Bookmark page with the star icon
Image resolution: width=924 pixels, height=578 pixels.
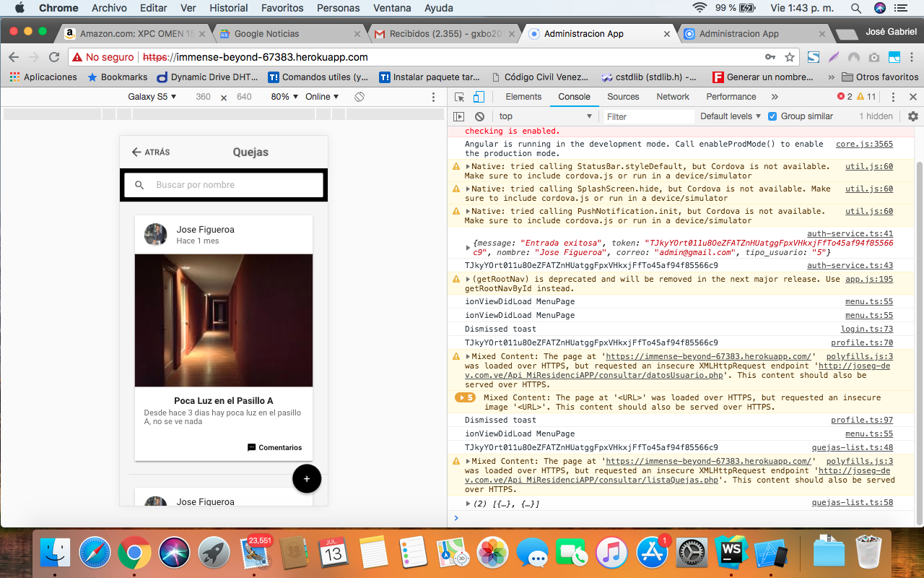[790, 57]
